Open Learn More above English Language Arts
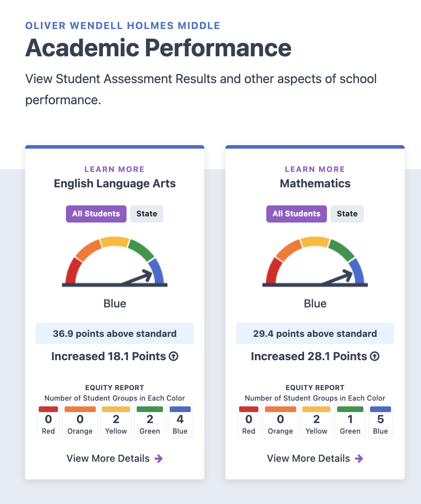421x504 pixels. tap(115, 169)
